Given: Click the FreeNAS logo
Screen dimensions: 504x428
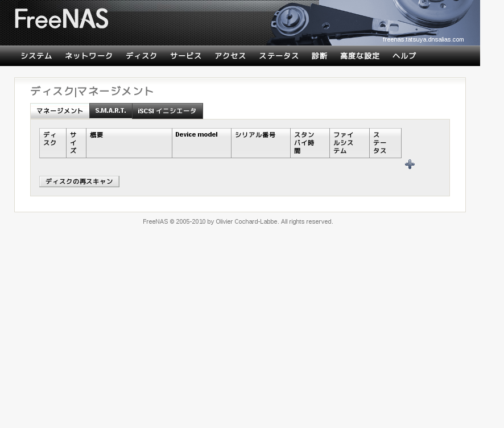Looking at the screenshot, I should [61, 18].
